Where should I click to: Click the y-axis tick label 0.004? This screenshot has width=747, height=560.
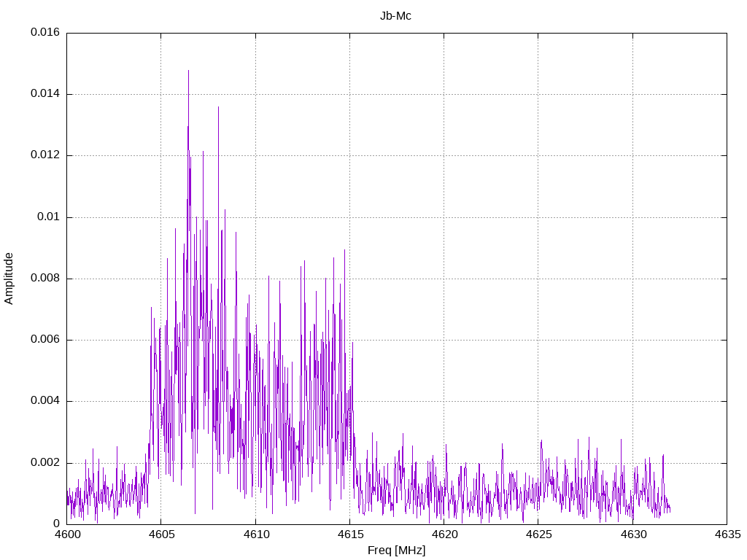(x=44, y=401)
